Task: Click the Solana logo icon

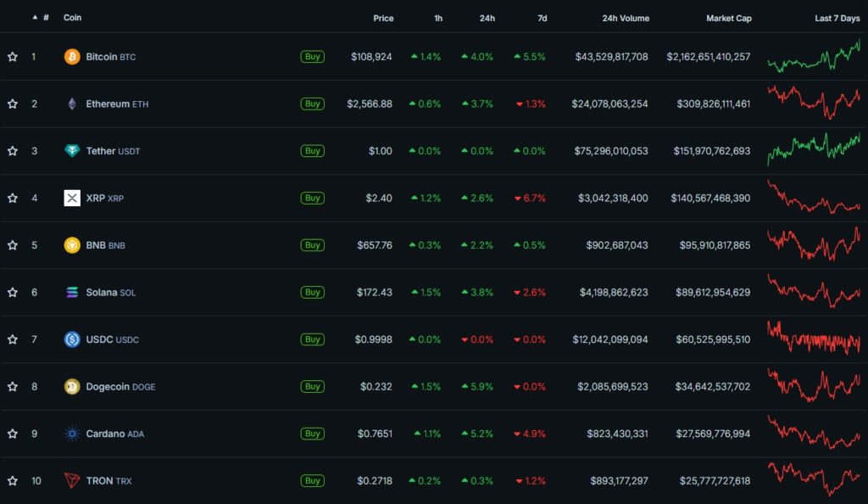Action: coord(72,293)
